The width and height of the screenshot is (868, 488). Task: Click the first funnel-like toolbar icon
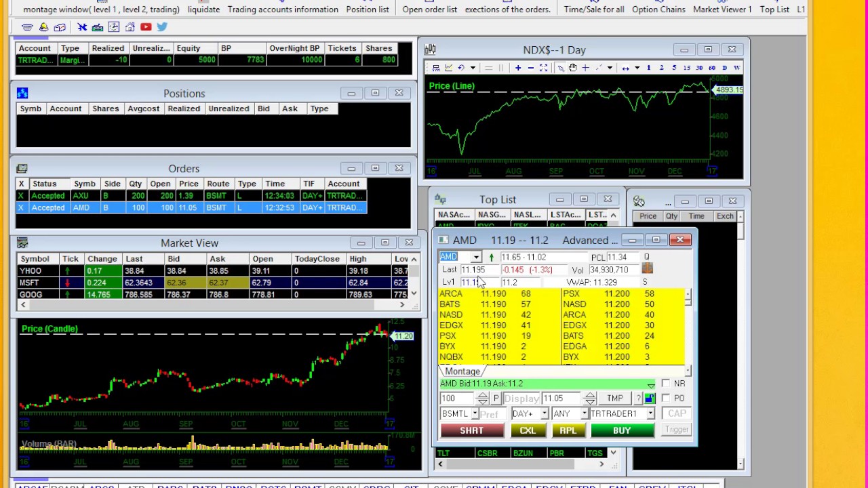click(x=27, y=27)
